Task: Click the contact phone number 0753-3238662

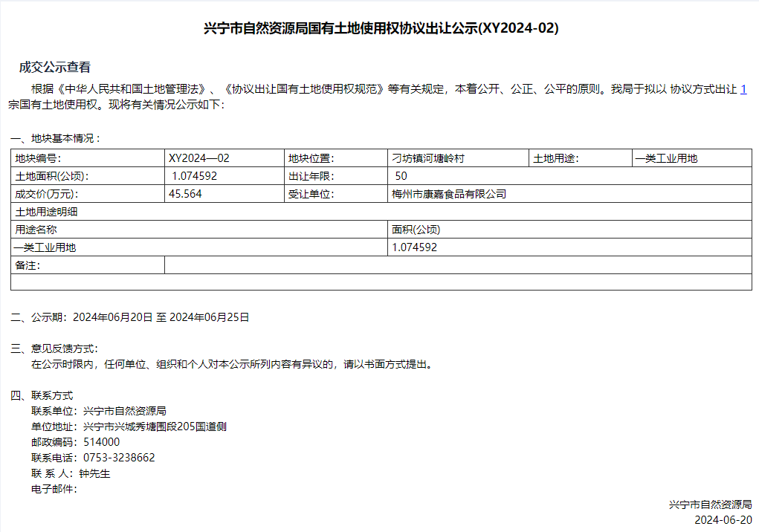Action: (119, 458)
